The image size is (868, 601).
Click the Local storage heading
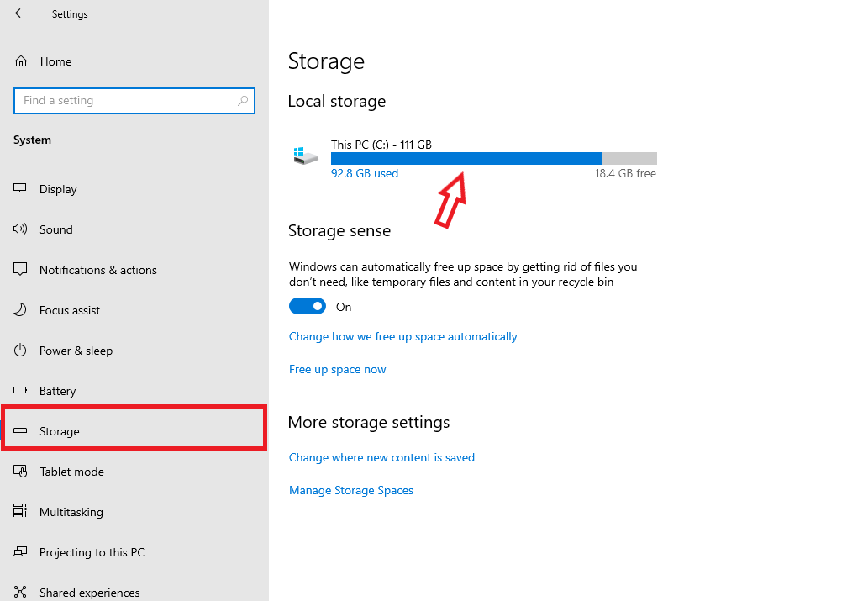click(337, 102)
